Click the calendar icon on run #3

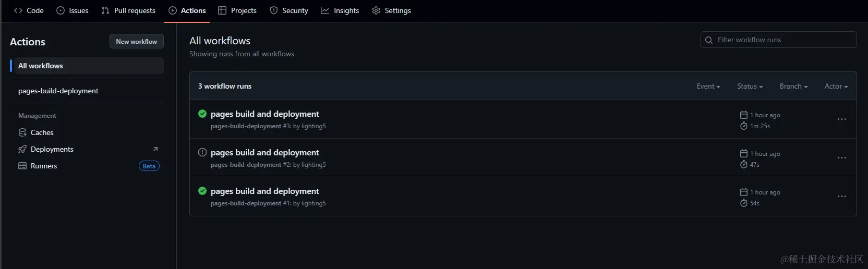pyautogui.click(x=744, y=115)
